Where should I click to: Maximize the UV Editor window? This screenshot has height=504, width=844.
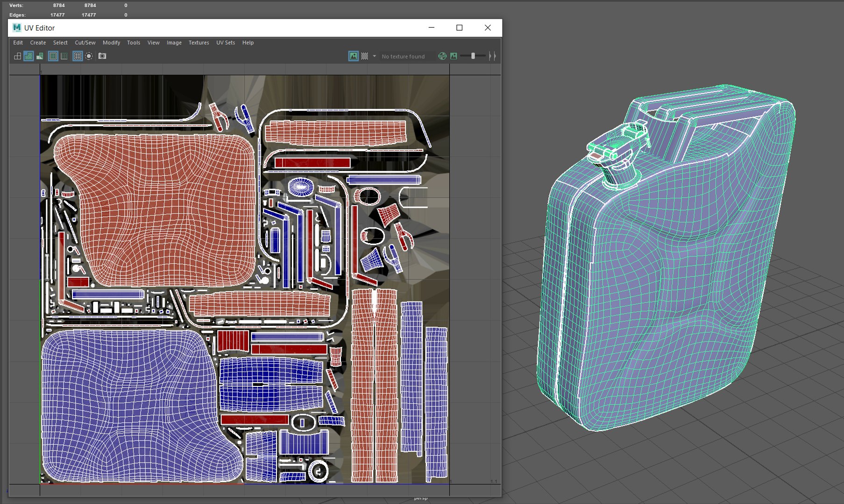tap(459, 28)
